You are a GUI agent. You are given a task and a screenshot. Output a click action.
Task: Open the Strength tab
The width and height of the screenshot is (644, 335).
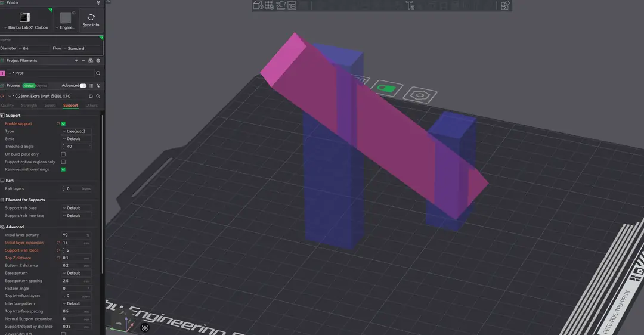29,106
